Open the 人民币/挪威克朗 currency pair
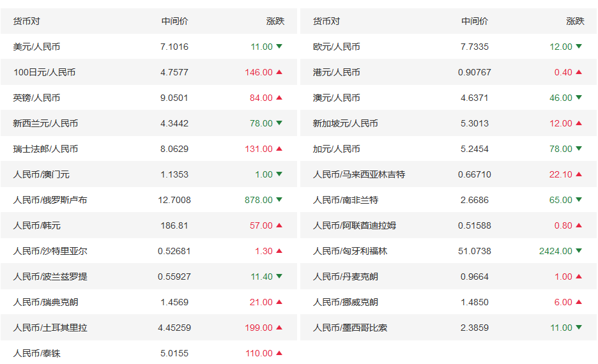The height and width of the screenshot is (364, 598). pos(345,302)
